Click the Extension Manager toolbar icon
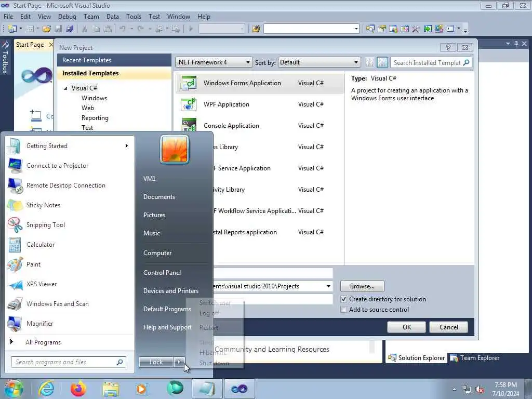The image size is (532, 399). [x=438, y=29]
